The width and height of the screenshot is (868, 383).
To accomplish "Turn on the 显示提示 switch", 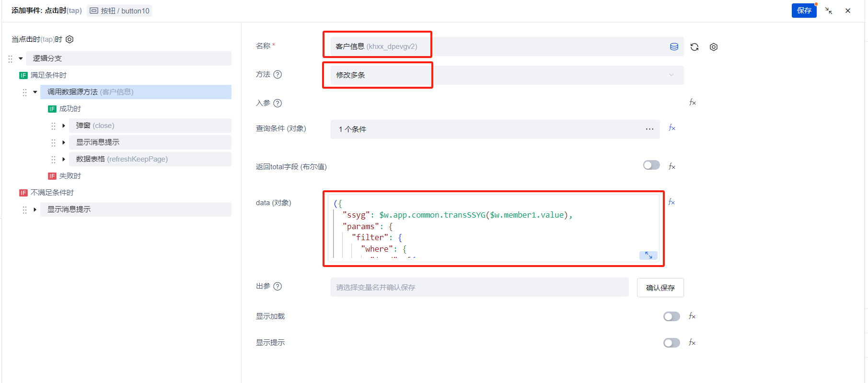I will click(671, 343).
